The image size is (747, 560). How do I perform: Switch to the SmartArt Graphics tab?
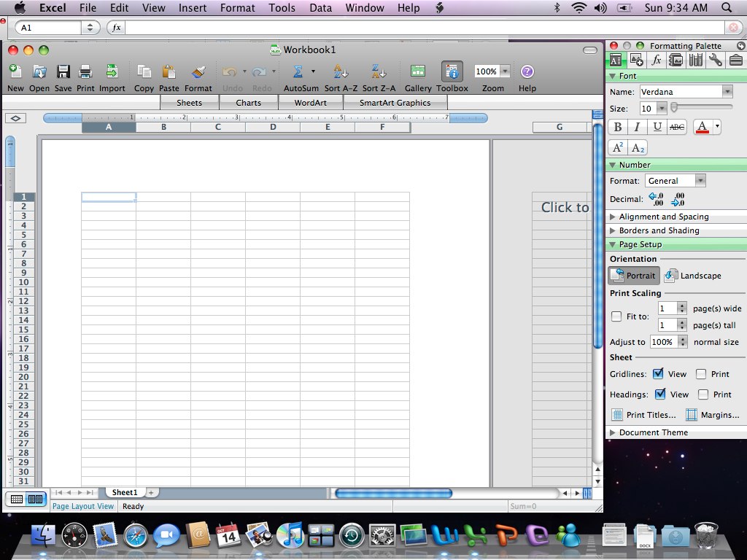coord(395,103)
